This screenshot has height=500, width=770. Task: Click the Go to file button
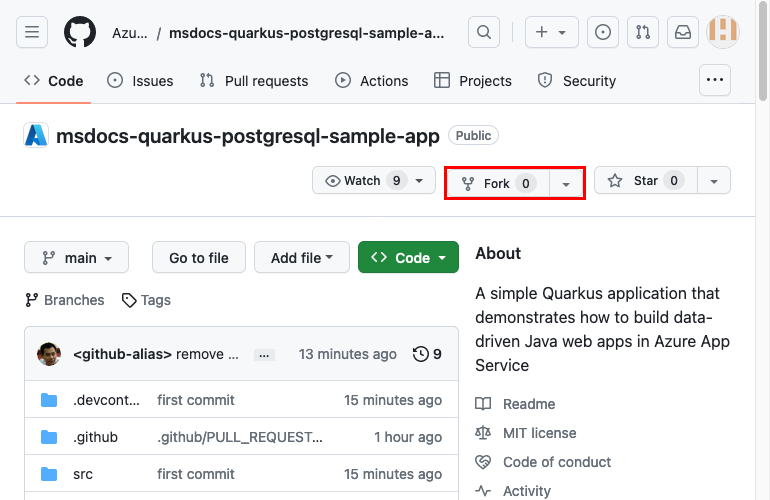point(199,258)
